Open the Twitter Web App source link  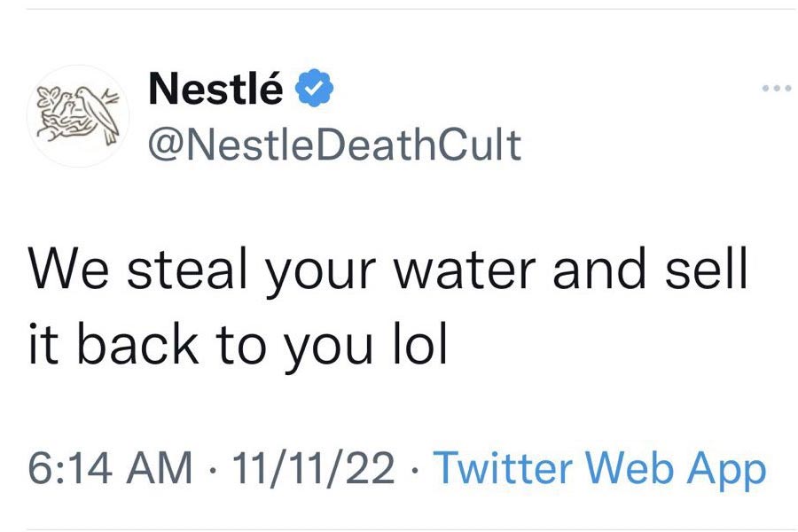click(x=599, y=467)
